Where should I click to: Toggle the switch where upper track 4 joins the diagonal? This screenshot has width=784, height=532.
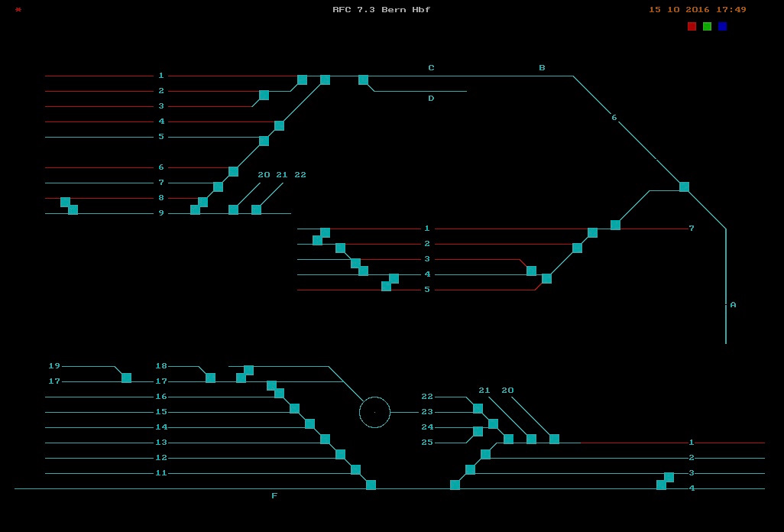pyautogui.click(x=279, y=125)
